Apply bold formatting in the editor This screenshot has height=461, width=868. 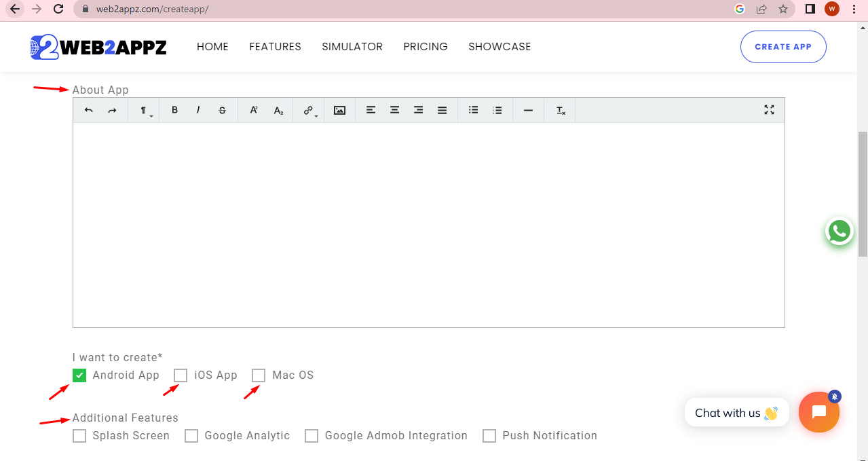click(x=174, y=109)
